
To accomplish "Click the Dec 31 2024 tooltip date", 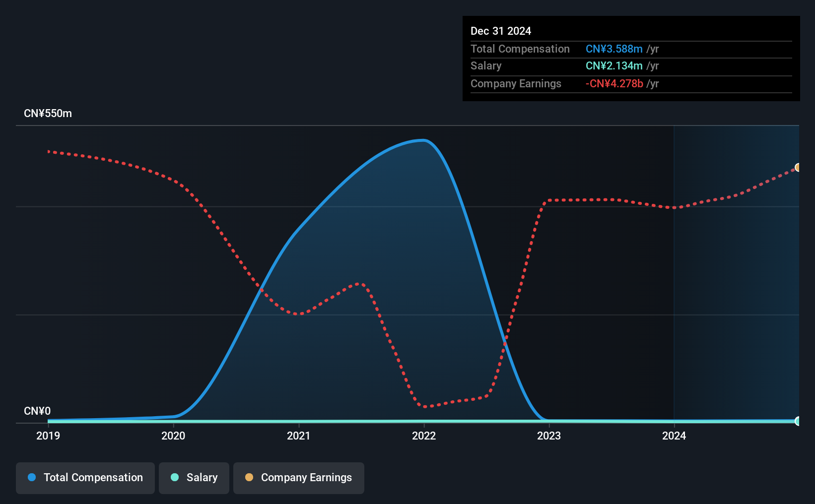I will [x=501, y=31].
